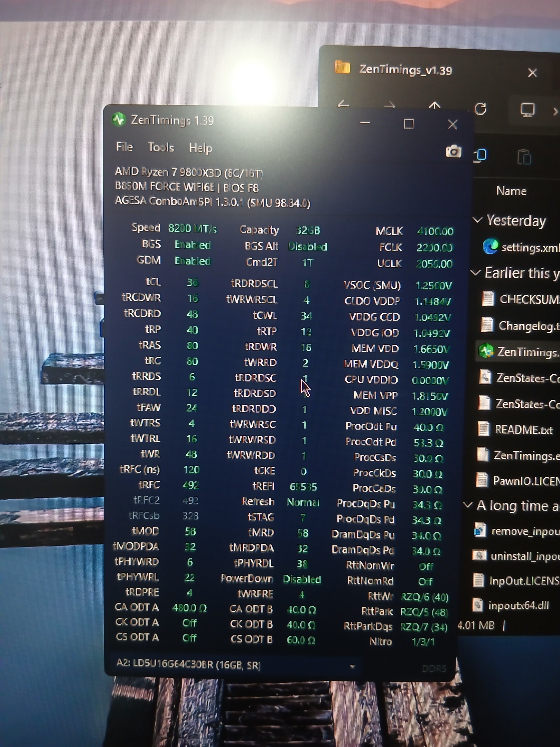Open the Tools menu in ZenTimings
Image resolution: width=560 pixels, height=747 pixels.
point(161,147)
